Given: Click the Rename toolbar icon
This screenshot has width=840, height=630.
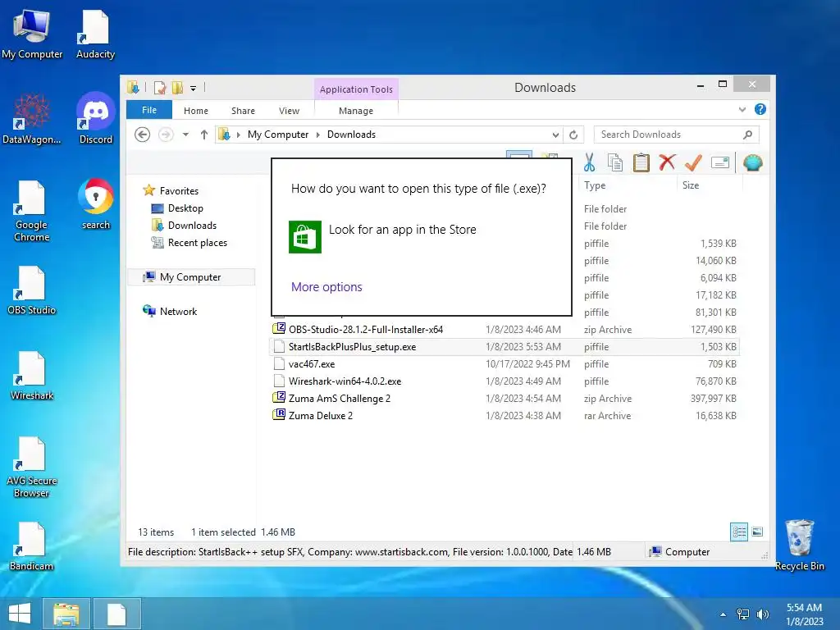Looking at the screenshot, I should 720,162.
